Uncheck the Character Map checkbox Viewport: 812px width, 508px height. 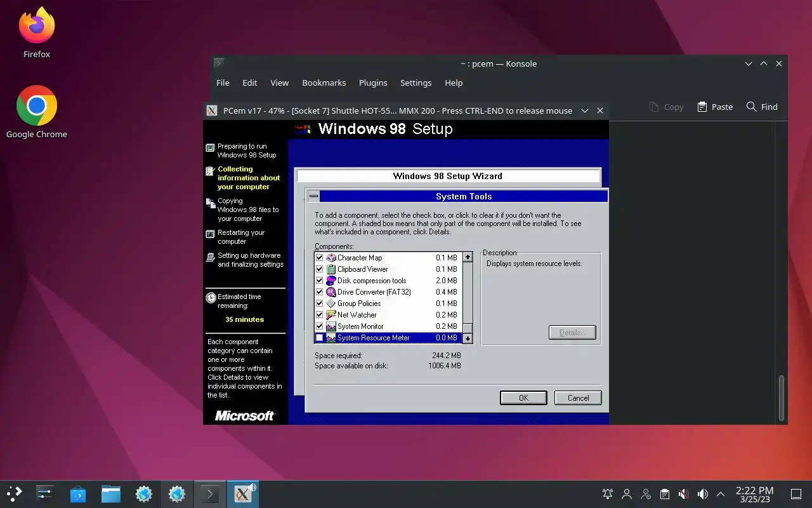[320, 258]
